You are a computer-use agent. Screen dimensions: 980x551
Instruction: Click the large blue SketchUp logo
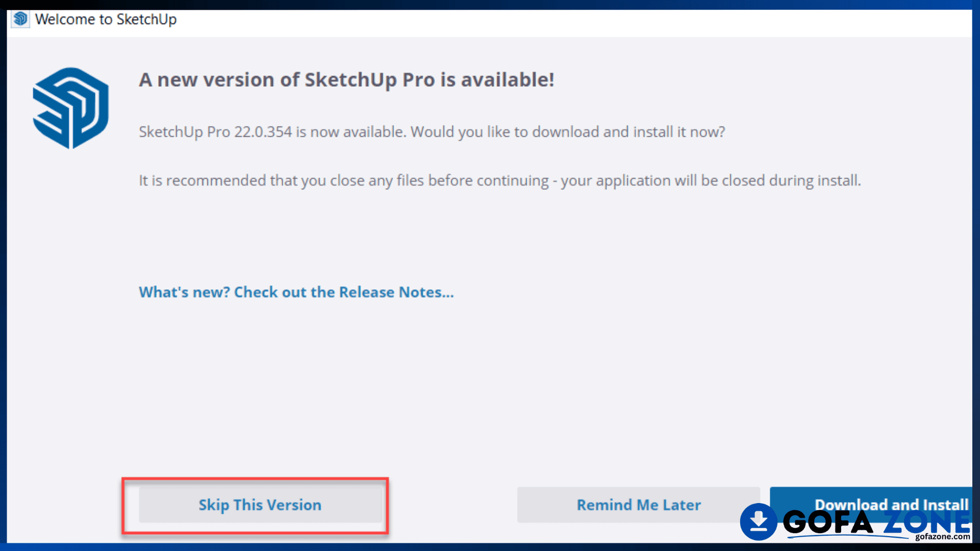[71, 108]
